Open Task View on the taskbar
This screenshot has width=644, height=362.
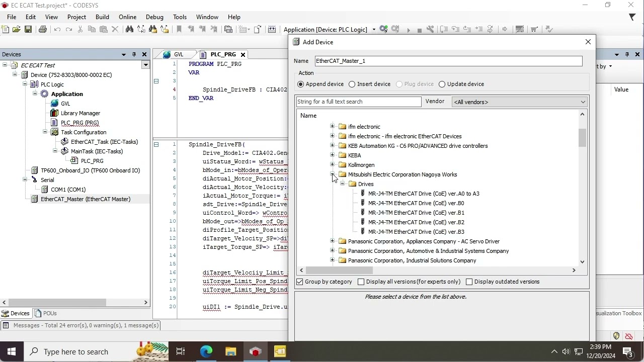pyautogui.click(x=181, y=351)
